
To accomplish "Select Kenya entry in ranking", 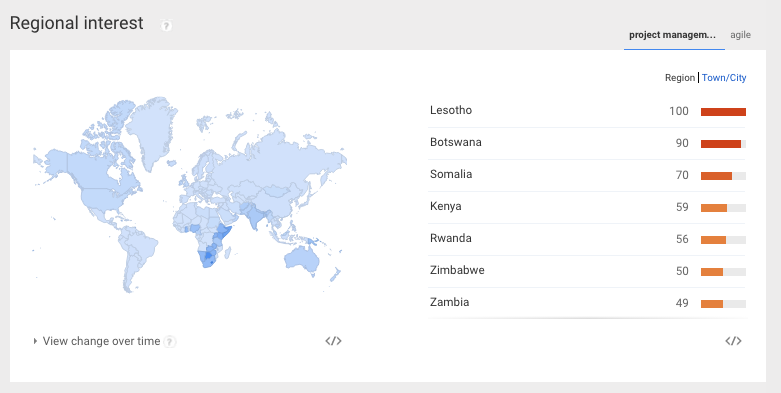I will click(x=587, y=207).
